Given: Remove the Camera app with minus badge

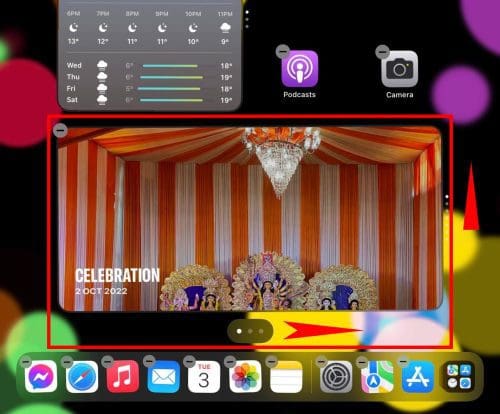Looking at the screenshot, I should (x=383, y=52).
